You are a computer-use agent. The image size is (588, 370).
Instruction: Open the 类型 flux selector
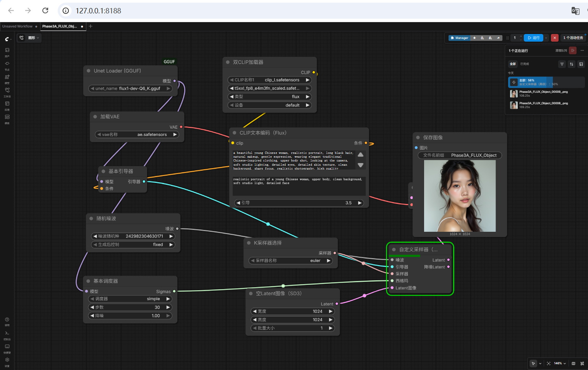(x=270, y=97)
